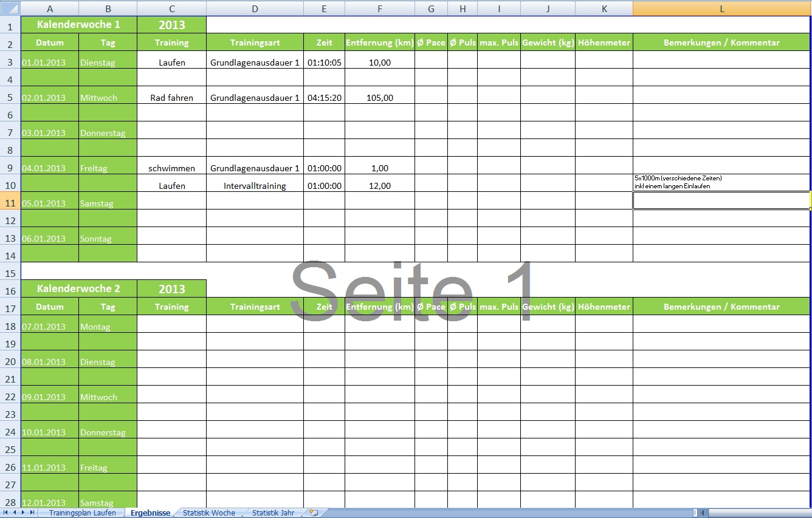
Task: Select the Intervalltraining cell
Action: [x=255, y=186]
